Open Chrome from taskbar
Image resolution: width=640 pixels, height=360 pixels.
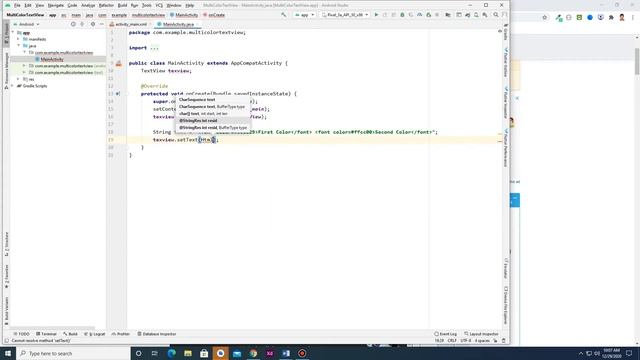(253, 353)
